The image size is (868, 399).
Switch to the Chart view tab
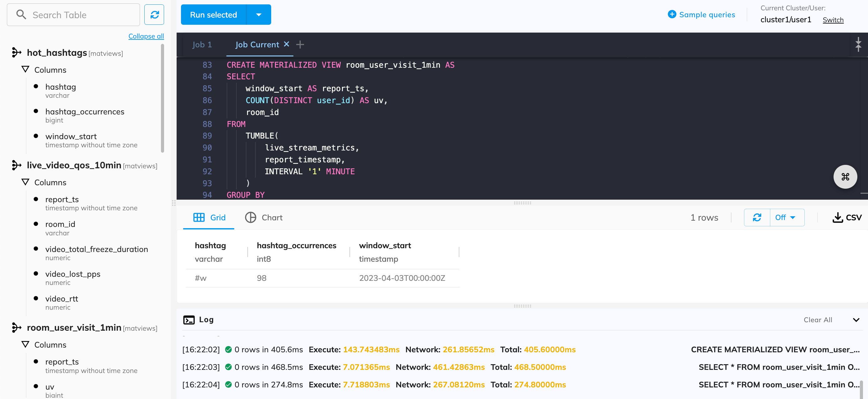tap(264, 218)
